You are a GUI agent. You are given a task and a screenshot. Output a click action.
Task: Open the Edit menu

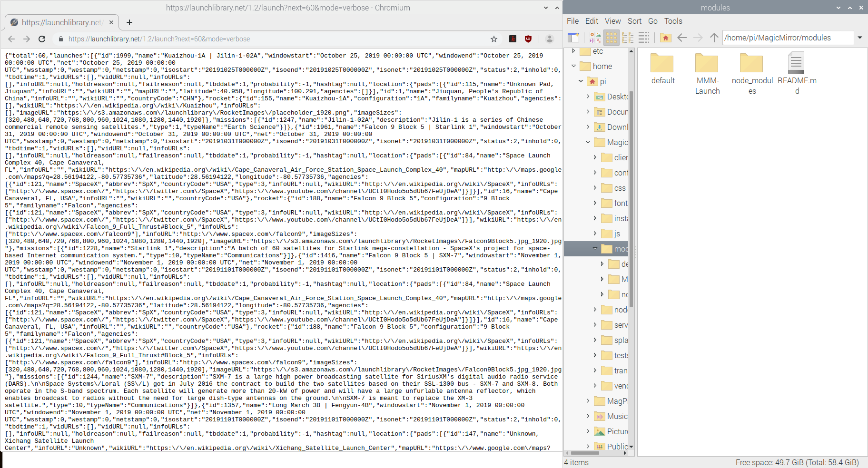[x=592, y=21]
